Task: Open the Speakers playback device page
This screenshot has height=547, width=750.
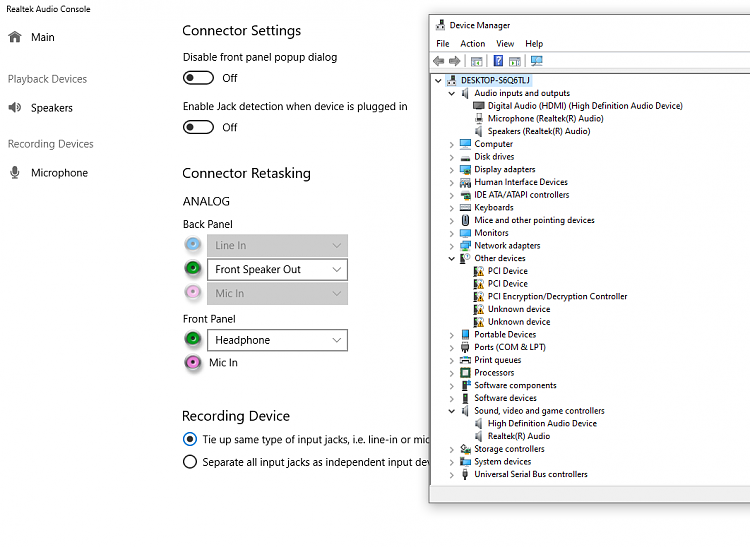Action: click(x=52, y=108)
